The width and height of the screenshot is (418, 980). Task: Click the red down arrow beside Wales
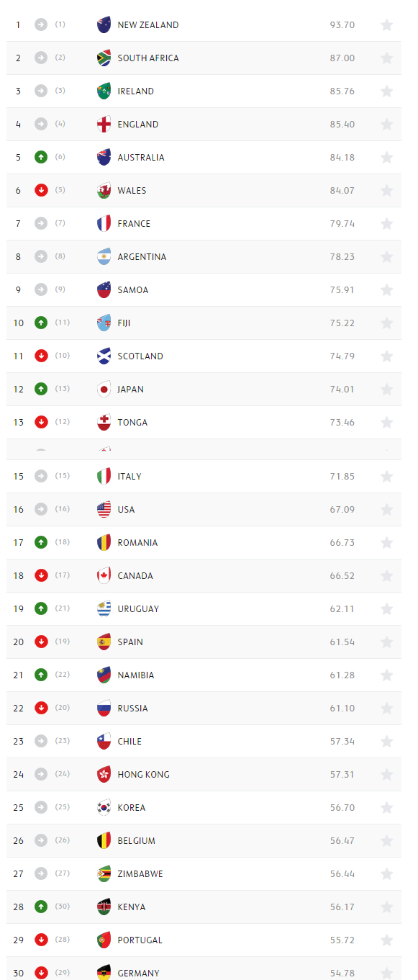click(41, 190)
